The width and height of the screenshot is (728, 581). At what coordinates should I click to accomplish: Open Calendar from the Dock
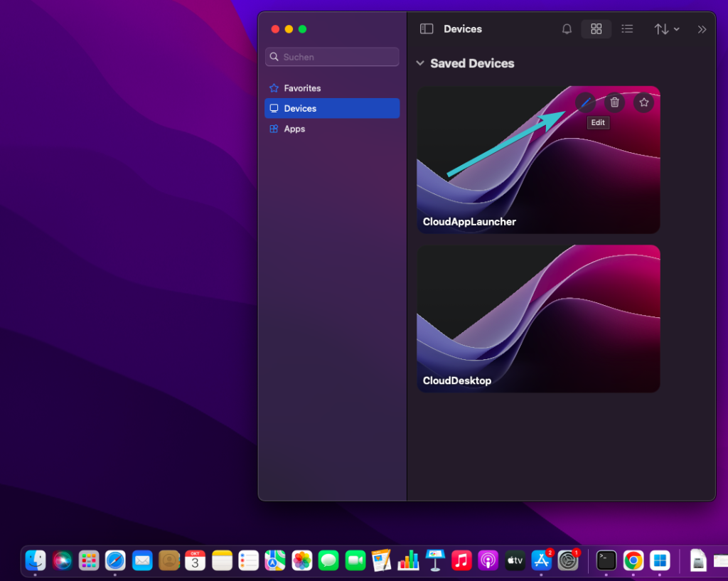click(195, 560)
